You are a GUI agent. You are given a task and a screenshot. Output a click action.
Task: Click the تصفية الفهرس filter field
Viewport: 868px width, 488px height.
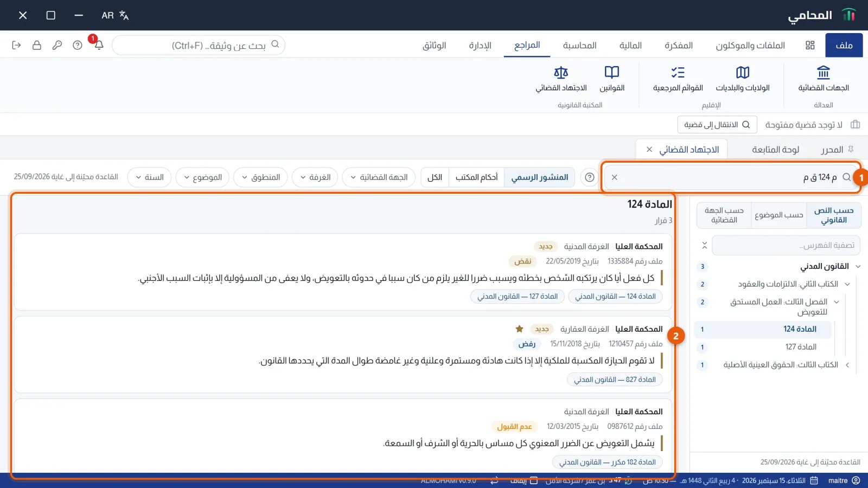tap(786, 245)
